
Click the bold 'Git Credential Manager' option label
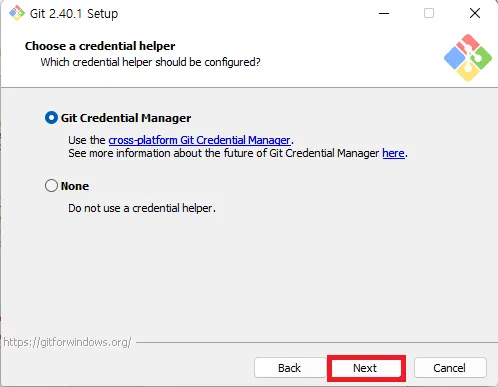[x=126, y=118]
